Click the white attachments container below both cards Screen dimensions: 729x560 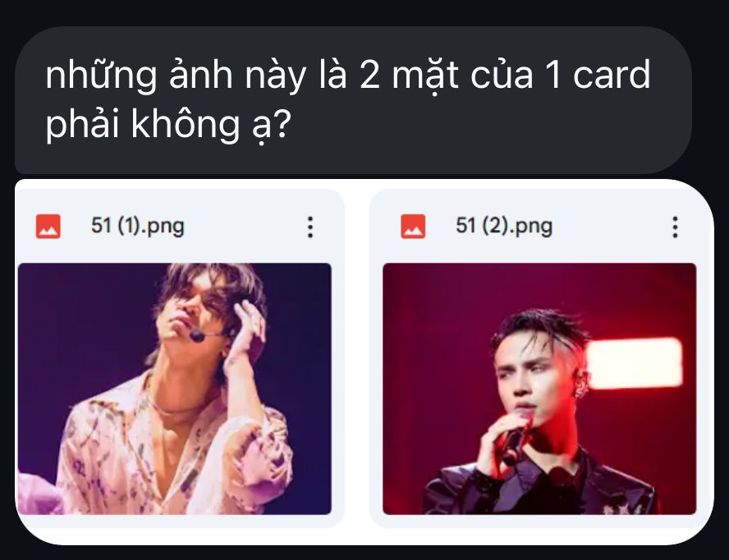point(364,536)
